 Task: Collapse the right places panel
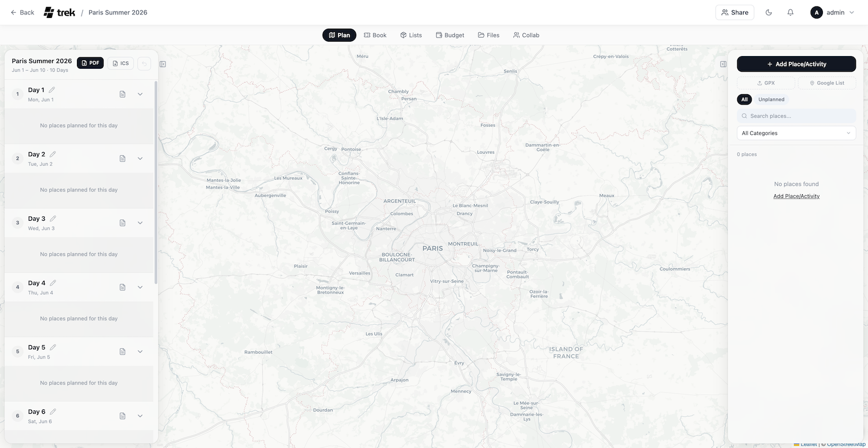pyautogui.click(x=723, y=64)
